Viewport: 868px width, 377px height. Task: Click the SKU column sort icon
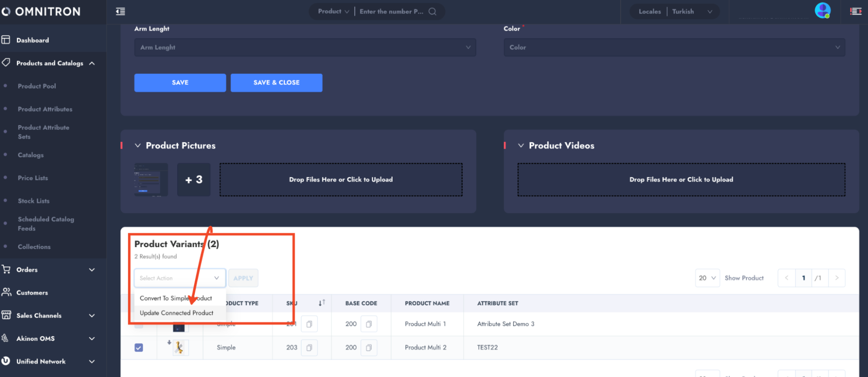click(321, 303)
